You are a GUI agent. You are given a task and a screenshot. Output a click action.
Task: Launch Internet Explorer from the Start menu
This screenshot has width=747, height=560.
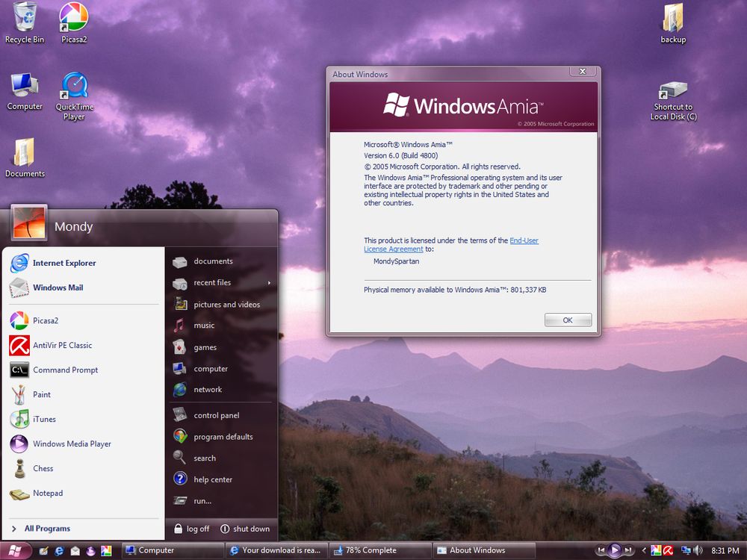[x=84, y=263]
